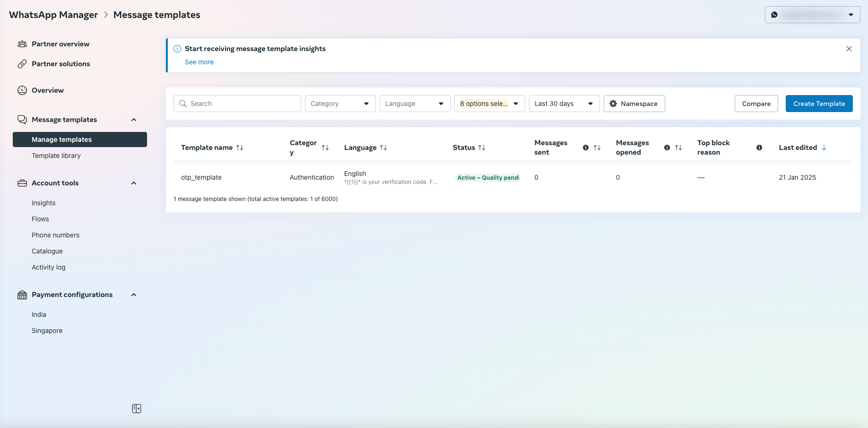Image resolution: width=868 pixels, height=428 pixels.
Task: Collapse the Payment configurations section
Action: tap(134, 295)
